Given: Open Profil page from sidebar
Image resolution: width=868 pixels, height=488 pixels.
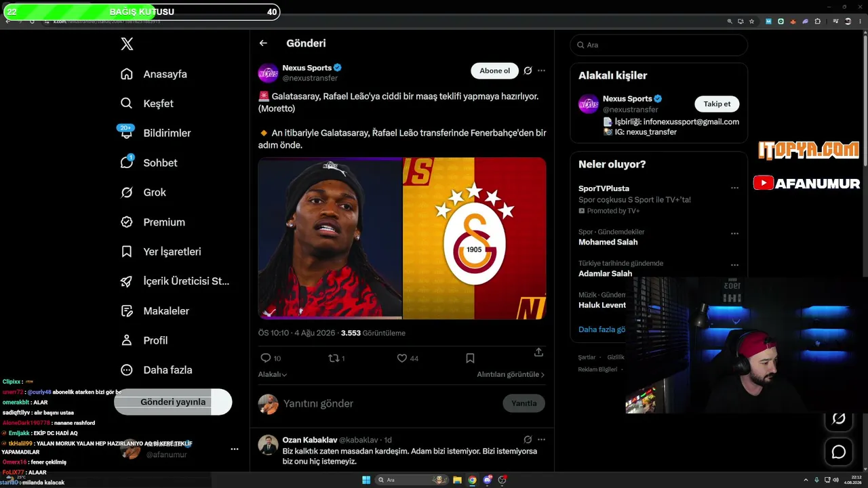Looking at the screenshot, I should pos(144,340).
